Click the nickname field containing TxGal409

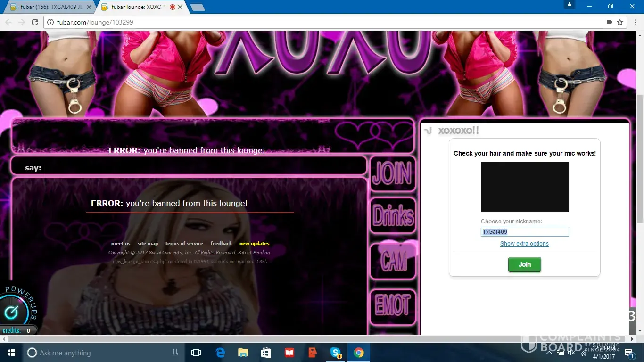[x=524, y=232]
